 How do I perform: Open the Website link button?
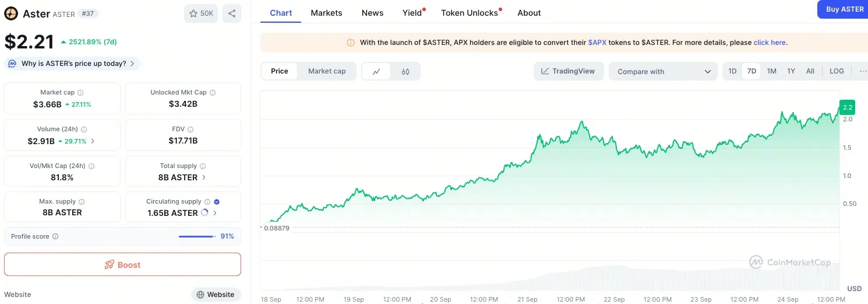pos(216,295)
